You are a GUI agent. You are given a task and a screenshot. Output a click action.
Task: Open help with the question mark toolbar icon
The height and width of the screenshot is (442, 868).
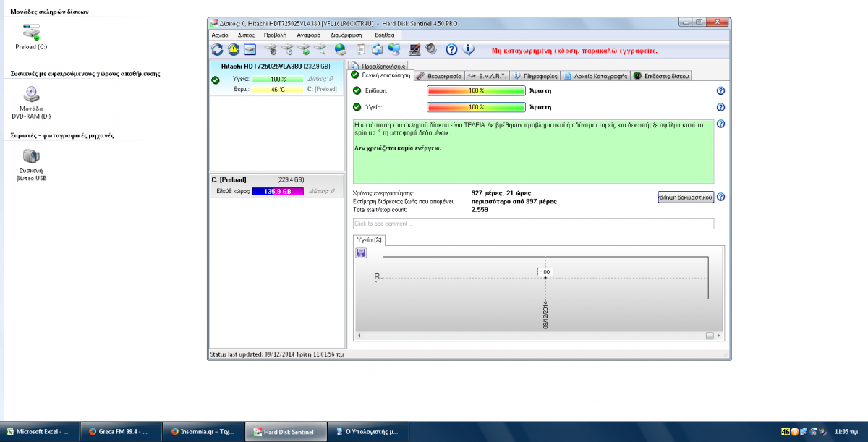click(452, 50)
